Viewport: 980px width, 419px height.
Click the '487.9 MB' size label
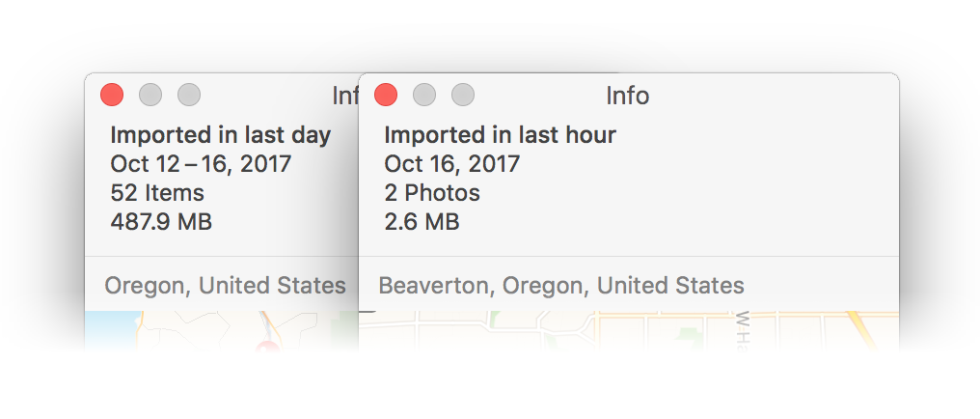point(161,222)
